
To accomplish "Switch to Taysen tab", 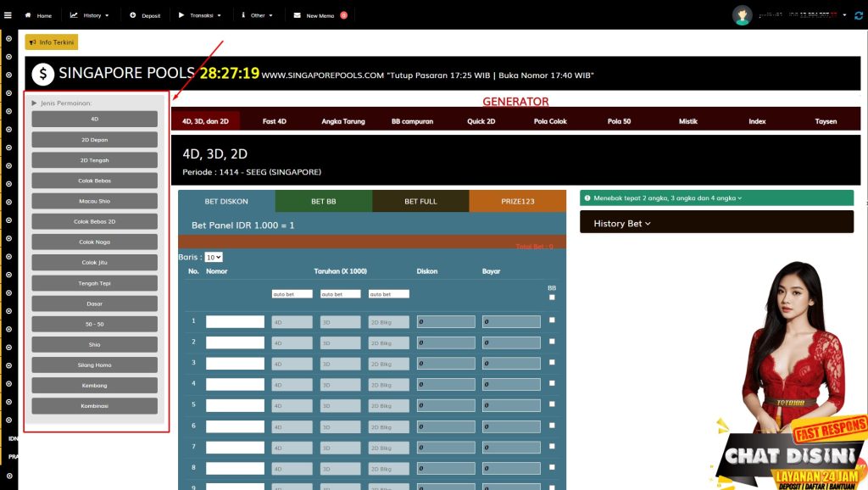I will coord(826,121).
